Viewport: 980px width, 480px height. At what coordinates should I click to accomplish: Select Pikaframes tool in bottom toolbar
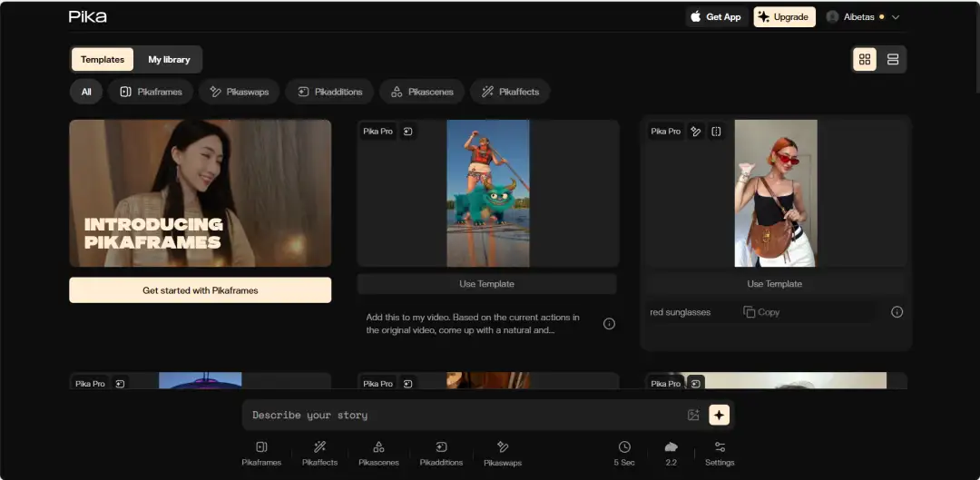(261, 454)
